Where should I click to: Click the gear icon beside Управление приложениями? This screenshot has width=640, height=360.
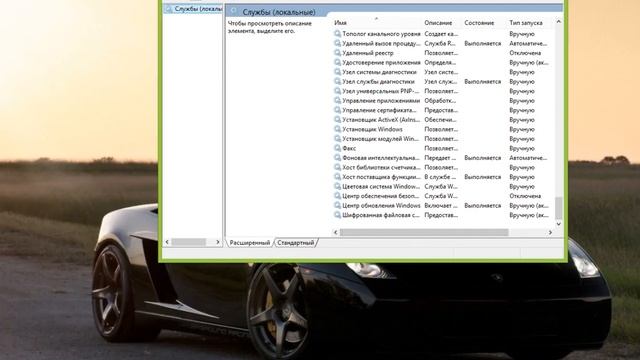pos(338,100)
